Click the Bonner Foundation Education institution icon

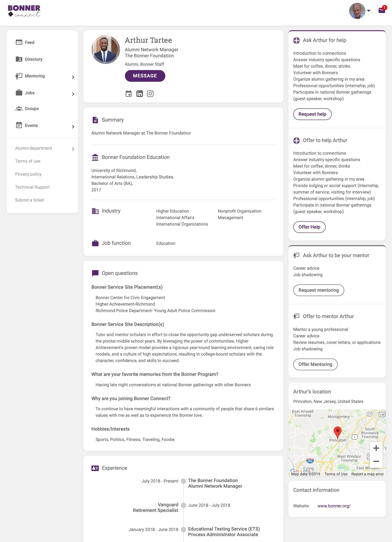tap(95, 157)
